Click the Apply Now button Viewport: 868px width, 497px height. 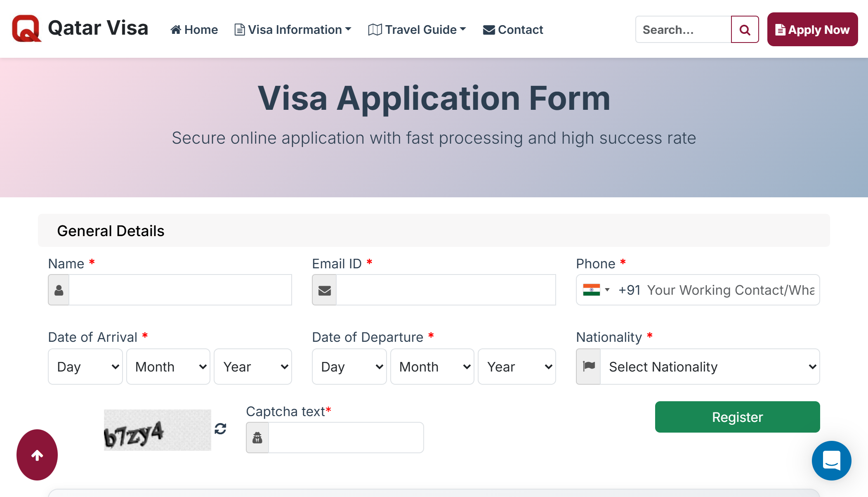point(812,30)
